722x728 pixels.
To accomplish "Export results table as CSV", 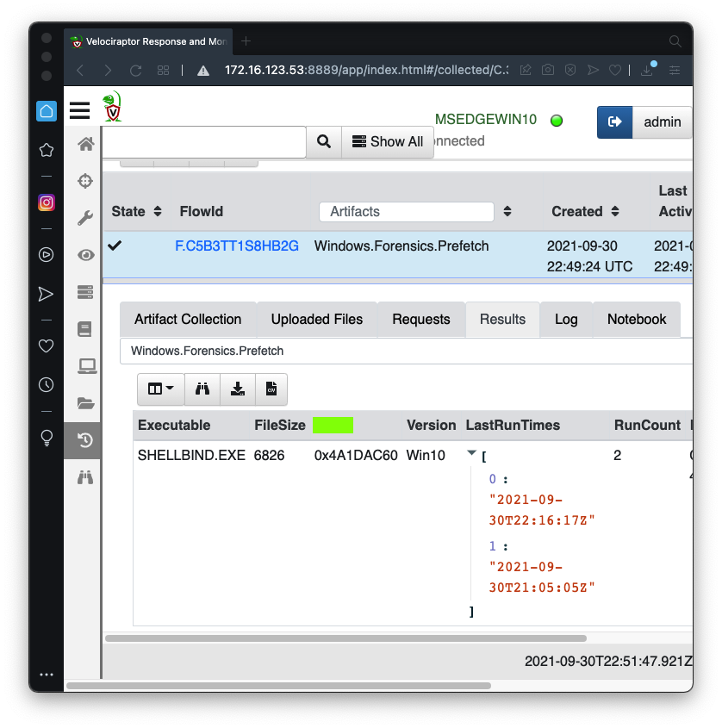I will point(271,389).
